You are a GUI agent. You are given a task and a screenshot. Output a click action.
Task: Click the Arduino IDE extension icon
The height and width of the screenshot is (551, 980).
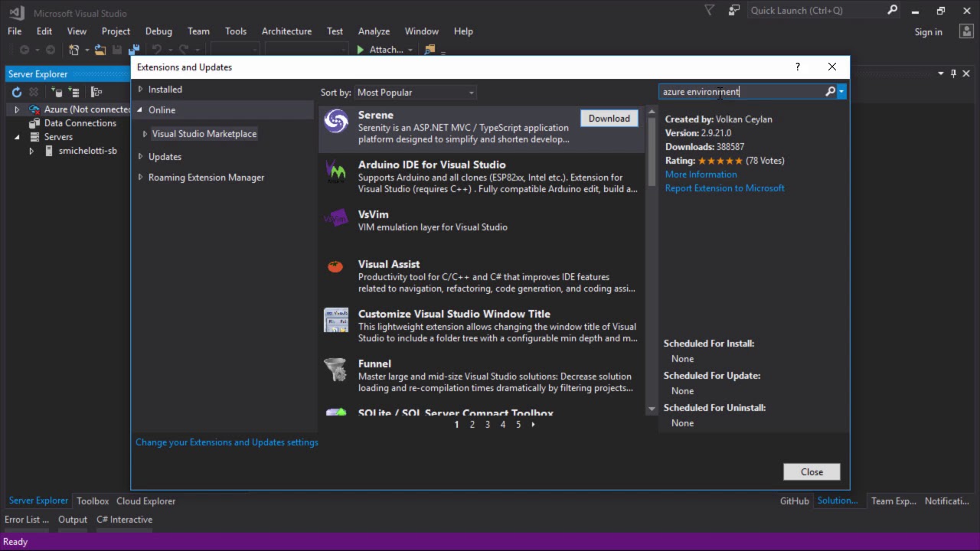[x=336, y=171]
